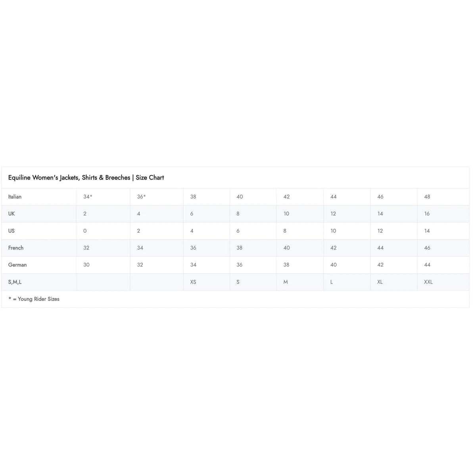The image size is (476, 476).
Task: Select the German row label
Action: click(17, 265)
